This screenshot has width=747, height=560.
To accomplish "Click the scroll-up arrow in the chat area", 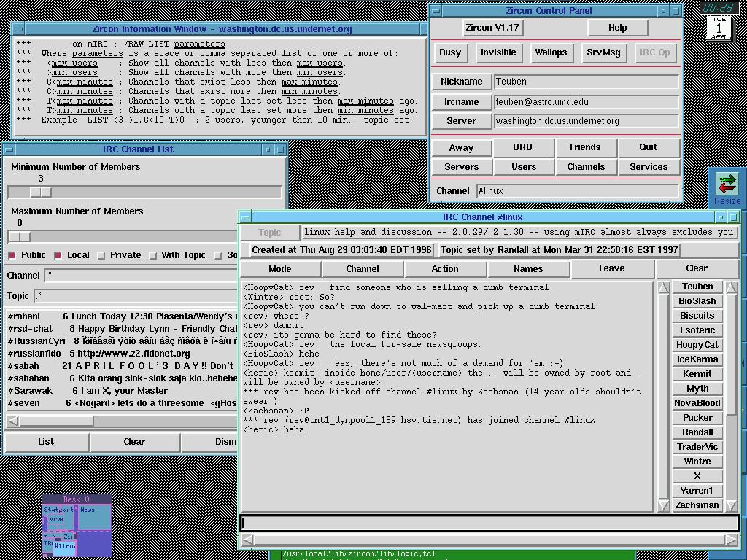I will (663, 288).
